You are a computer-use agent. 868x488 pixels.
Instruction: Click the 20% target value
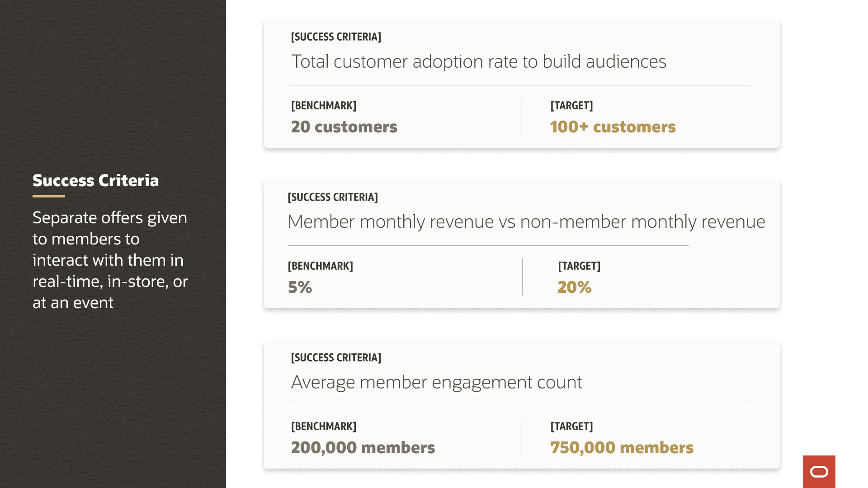coord(574,287)
